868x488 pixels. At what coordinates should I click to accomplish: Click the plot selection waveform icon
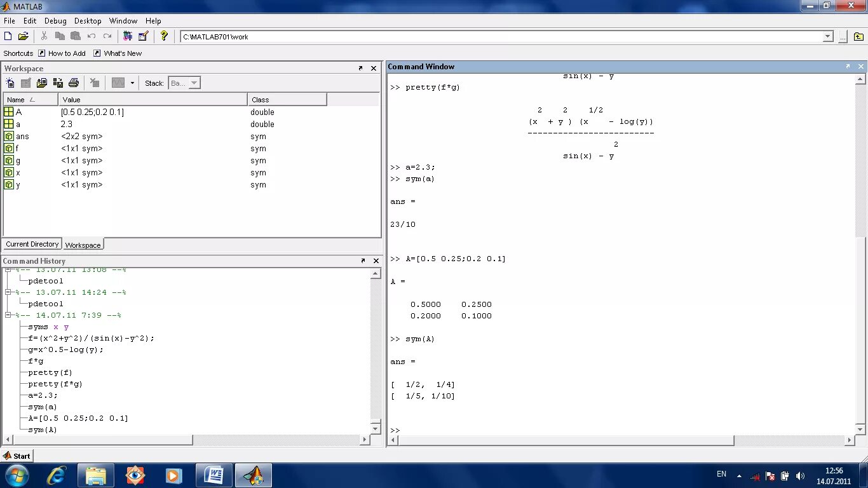tap(118, 83)
